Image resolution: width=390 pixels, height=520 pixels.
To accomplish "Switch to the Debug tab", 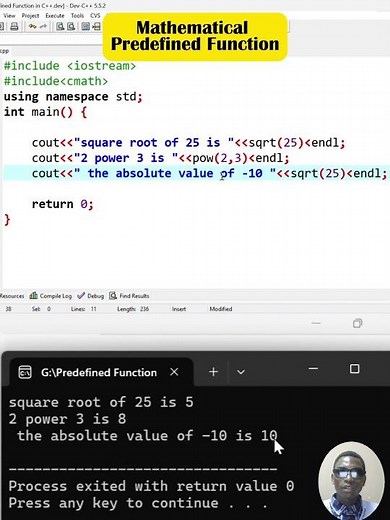I will click(91, 296).
